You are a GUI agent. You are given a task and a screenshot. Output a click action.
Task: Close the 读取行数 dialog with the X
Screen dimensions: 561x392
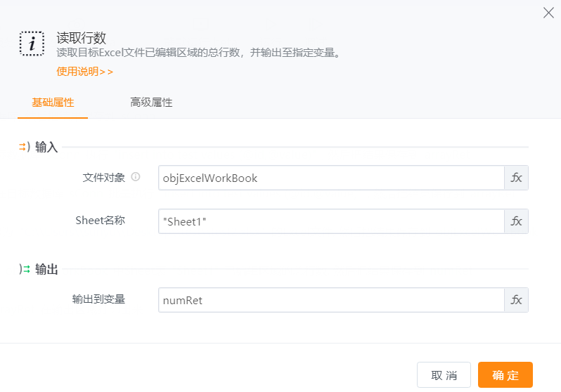(x=548, y=13)
